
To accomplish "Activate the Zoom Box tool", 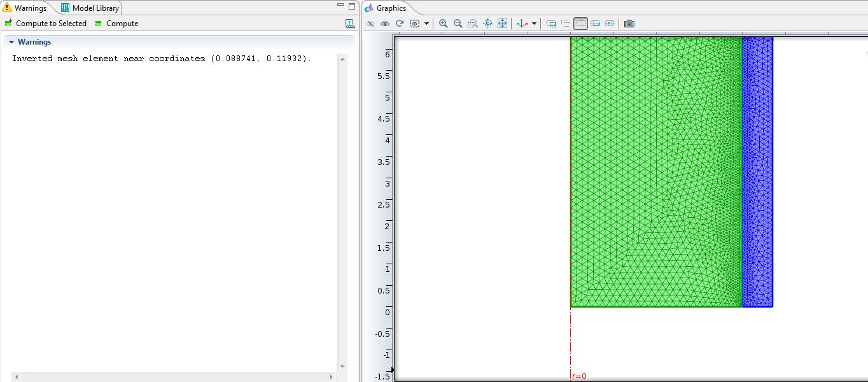I will pos(472,24).
